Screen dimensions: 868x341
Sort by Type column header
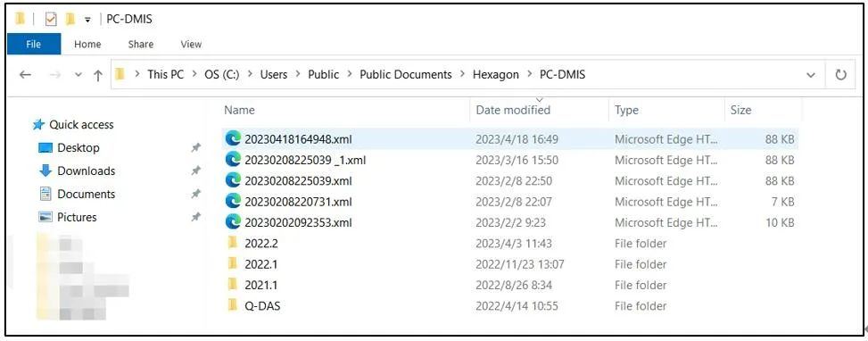pyautogui.click(x=626, y=110)
